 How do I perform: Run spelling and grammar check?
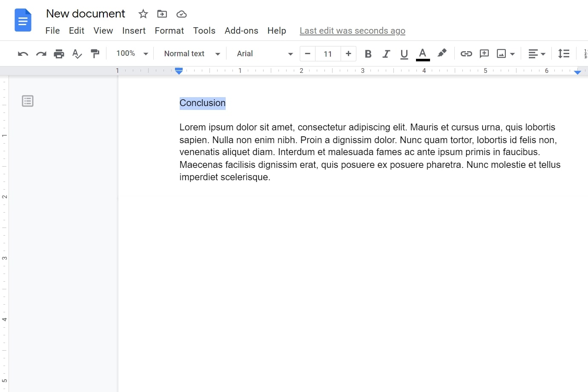77,54
